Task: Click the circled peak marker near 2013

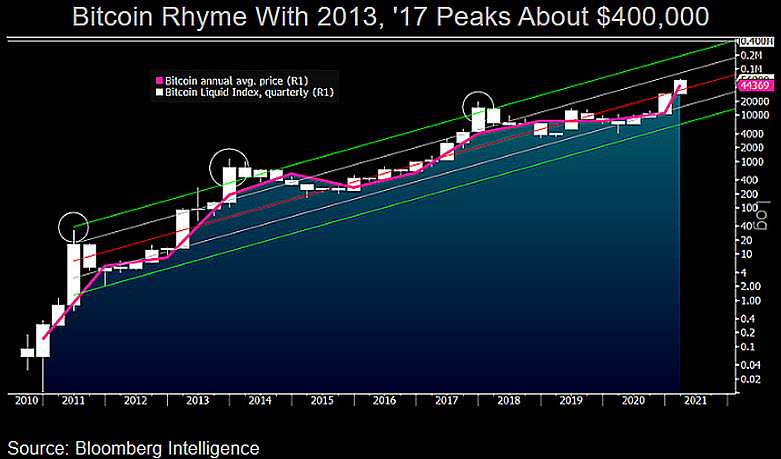Action: click(229, 166)
